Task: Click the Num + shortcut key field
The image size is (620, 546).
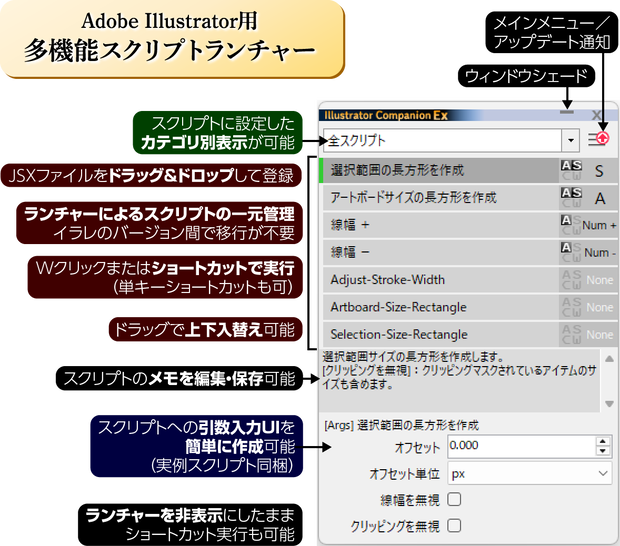Action: pos(599,225)
